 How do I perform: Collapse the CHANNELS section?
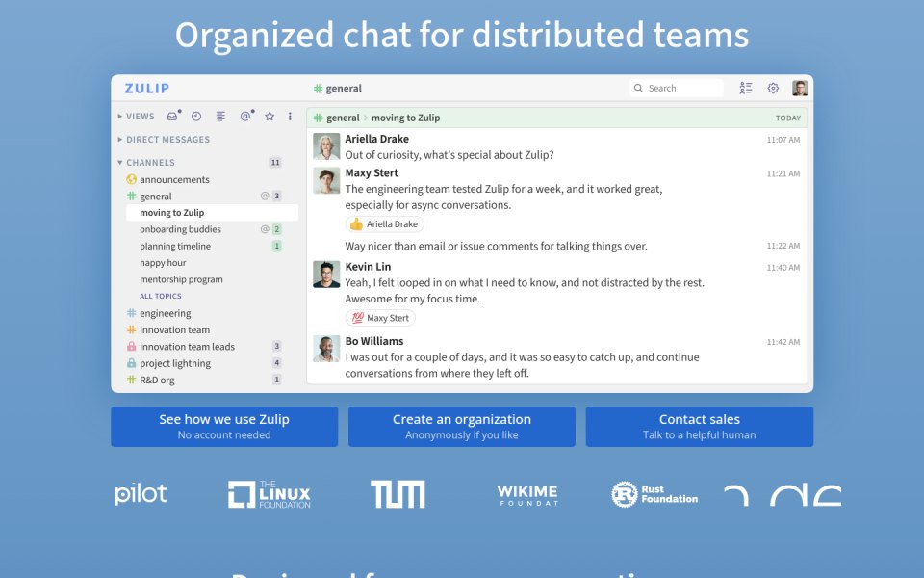click(x=145, y=162)
